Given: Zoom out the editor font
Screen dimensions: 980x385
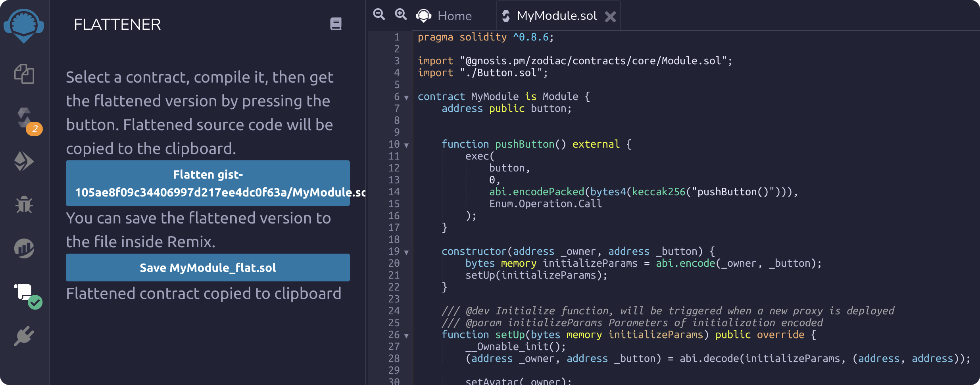Looking at the screenshot, I should [x=379, y=15].
